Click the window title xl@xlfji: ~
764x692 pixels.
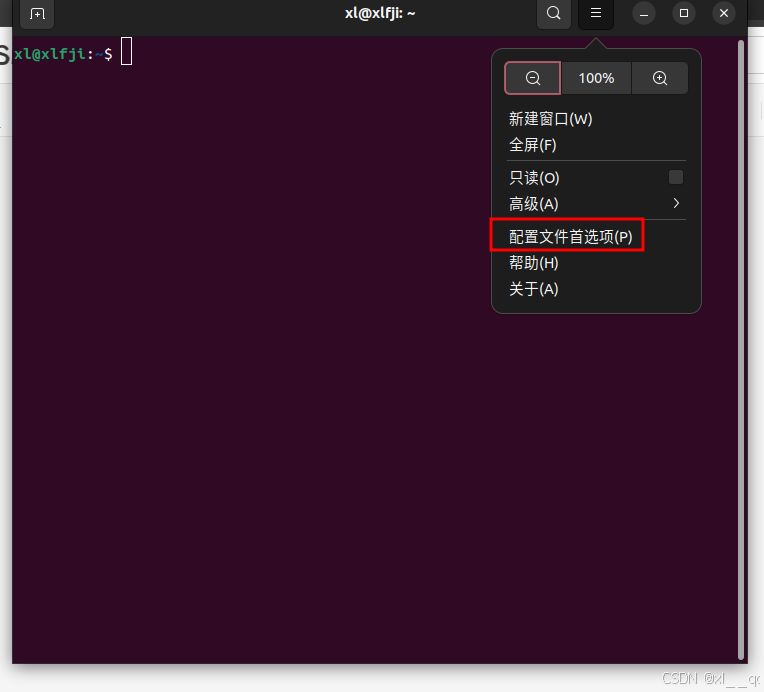pos(380,13)
